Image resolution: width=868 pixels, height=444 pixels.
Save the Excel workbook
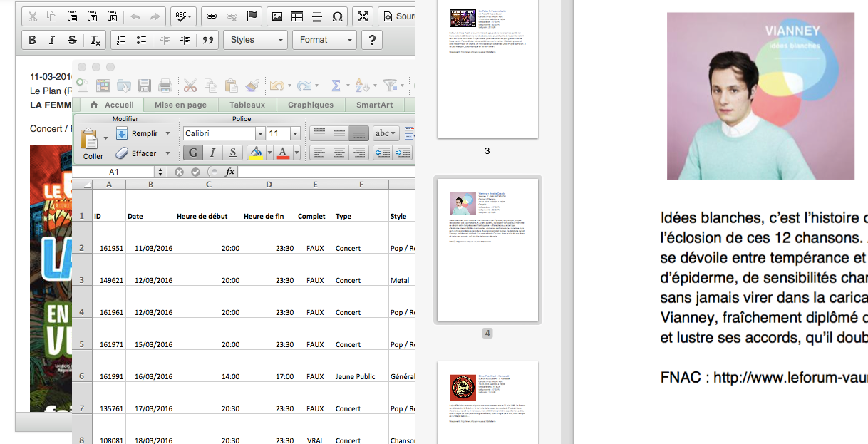(x=145, y=86)
